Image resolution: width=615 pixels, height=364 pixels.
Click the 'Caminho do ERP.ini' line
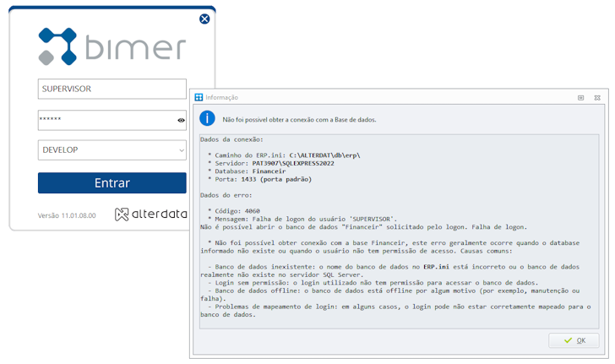[x=284, y=155]
